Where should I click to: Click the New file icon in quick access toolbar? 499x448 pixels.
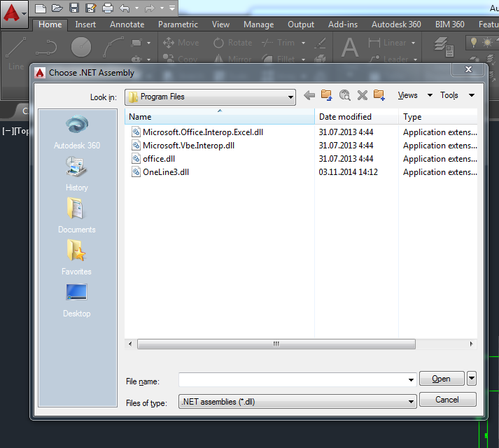41,8
